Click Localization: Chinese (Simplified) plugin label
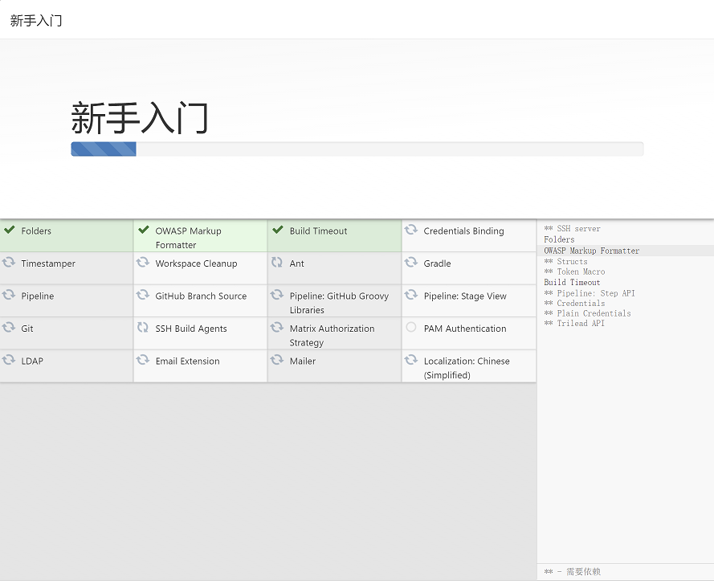The height and width of the screenshot is (588, 714). click(x=466, y=368)
